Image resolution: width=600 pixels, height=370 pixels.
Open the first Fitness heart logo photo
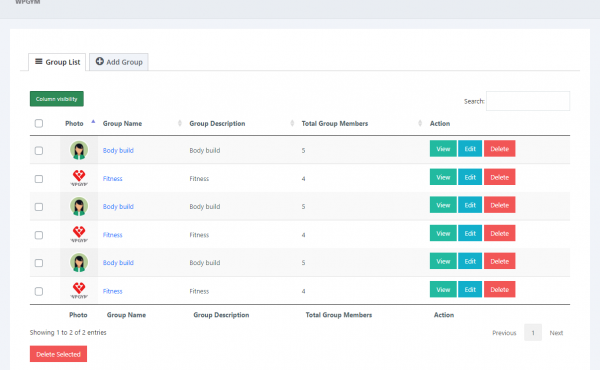[79, 178]
